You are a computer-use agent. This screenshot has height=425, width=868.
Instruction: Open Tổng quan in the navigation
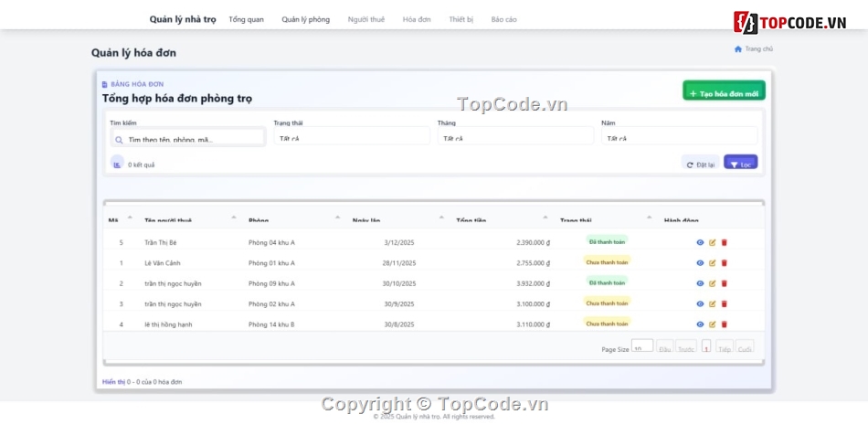coord(247,19)
